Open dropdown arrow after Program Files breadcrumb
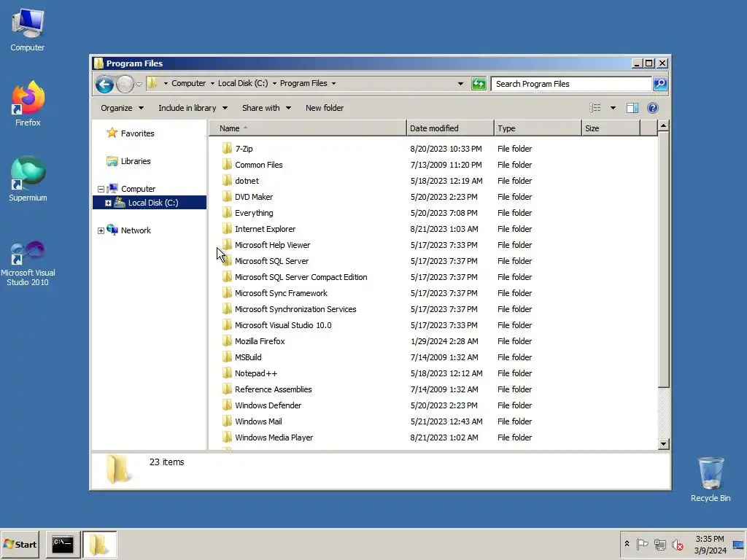 pos(333,83)
